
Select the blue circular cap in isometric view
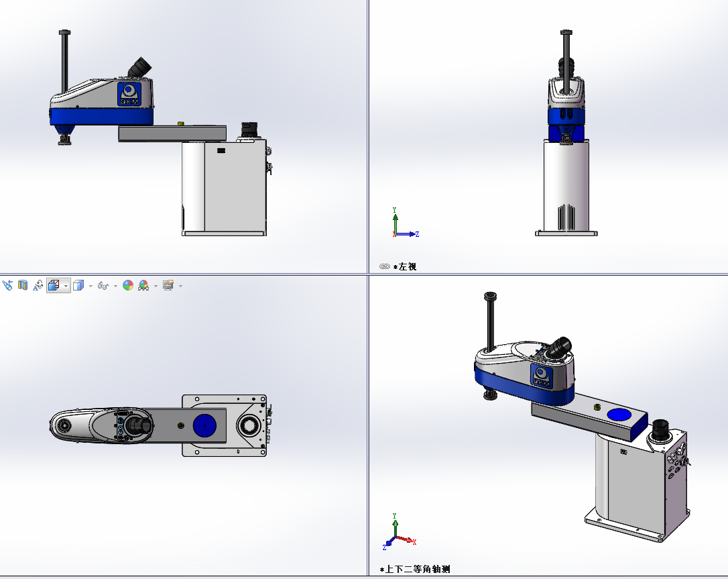(619, 415)
